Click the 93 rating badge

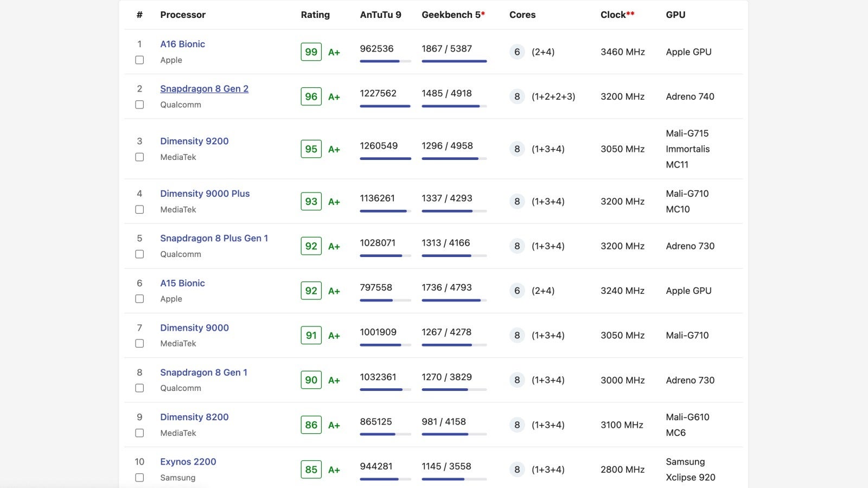311,202
